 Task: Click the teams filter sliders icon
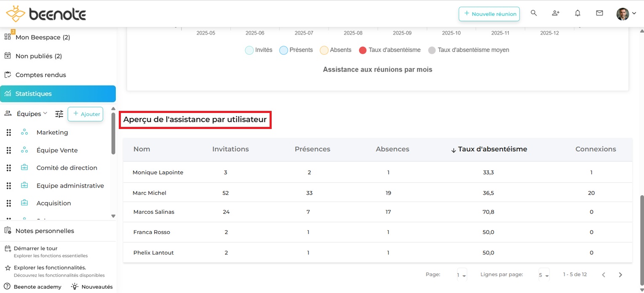click(59, 113)
